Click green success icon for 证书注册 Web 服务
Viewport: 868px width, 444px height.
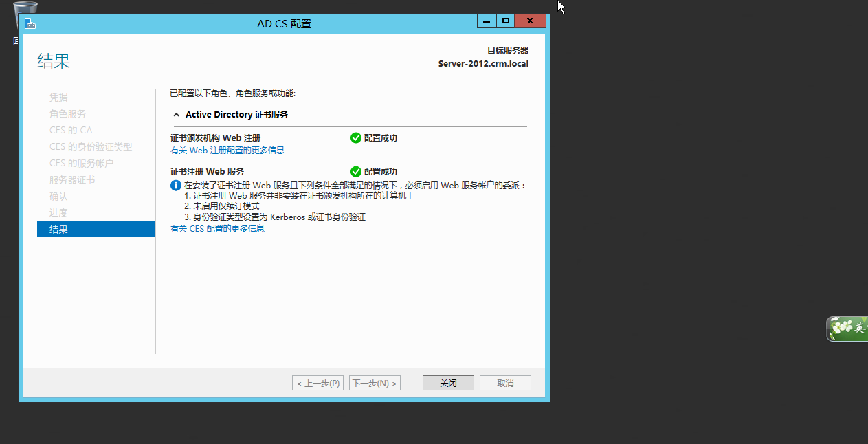(x=356, y=171)
